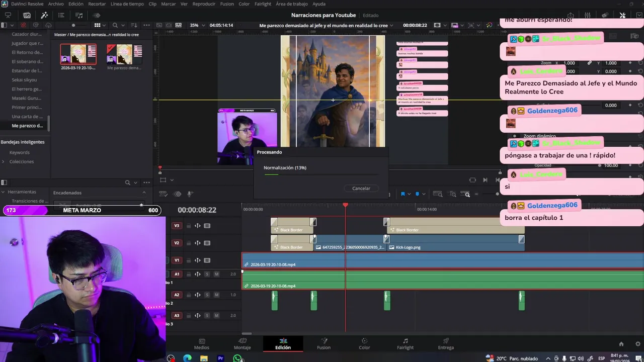Solo the A1 audio track
This screenshot has height=362, width=644.
click(x=207, y=274)
